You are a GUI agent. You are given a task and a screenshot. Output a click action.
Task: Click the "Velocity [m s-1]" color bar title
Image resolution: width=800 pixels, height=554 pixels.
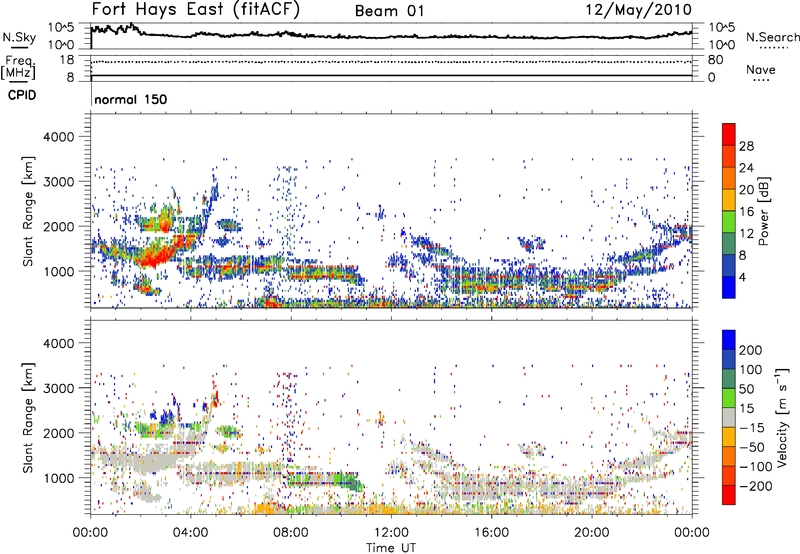click(782, 417)
